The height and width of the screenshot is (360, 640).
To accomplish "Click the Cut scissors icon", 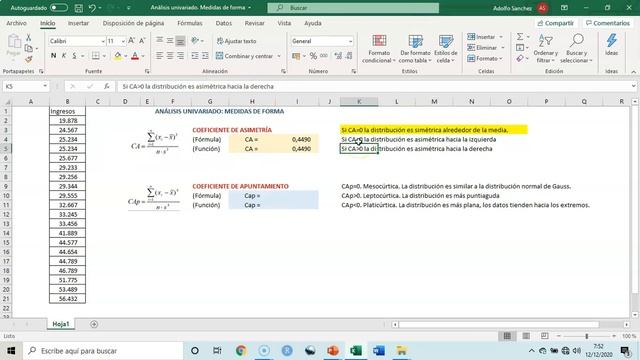I will (29, 38).
